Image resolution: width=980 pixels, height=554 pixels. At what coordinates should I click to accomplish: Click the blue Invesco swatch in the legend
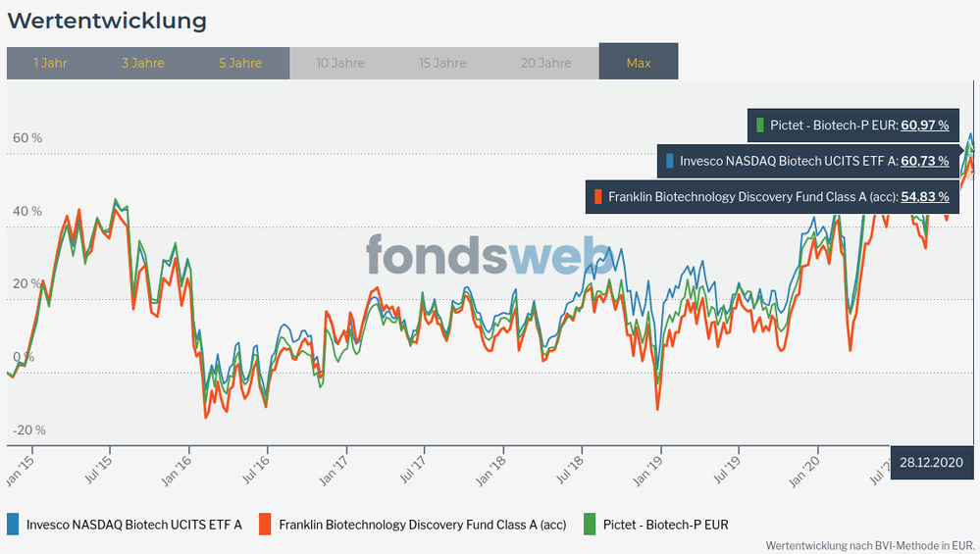tap(13, 524)
